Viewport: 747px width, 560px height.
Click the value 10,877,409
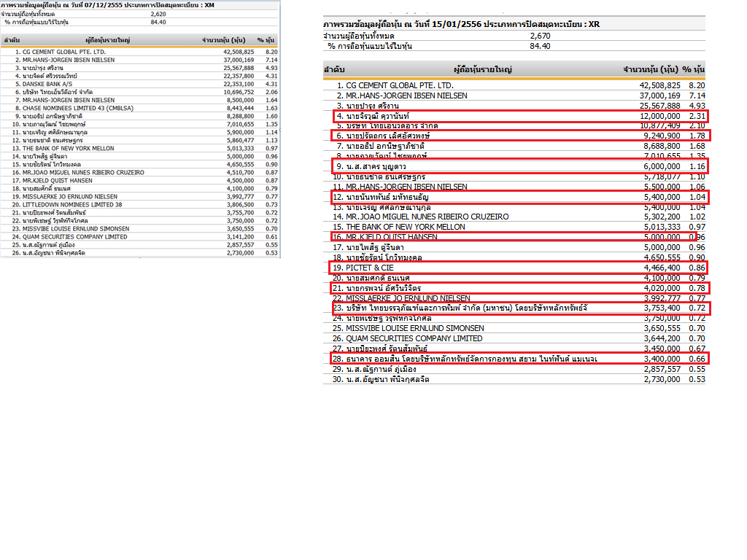pos(659,125)
